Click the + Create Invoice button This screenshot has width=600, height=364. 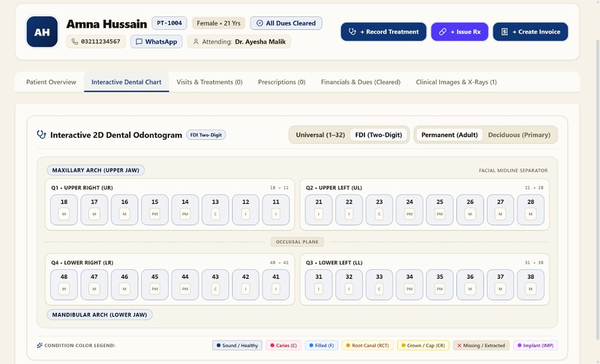coord(531,32)
